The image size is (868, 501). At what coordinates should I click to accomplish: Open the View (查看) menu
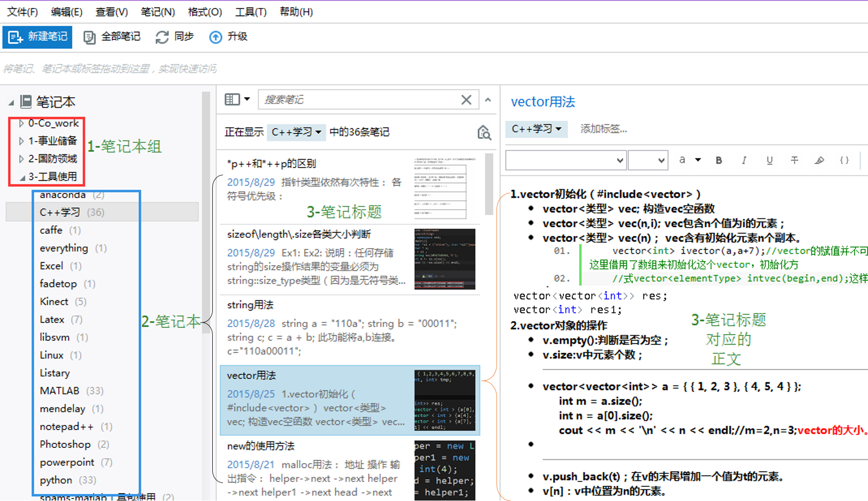(112, 12)
